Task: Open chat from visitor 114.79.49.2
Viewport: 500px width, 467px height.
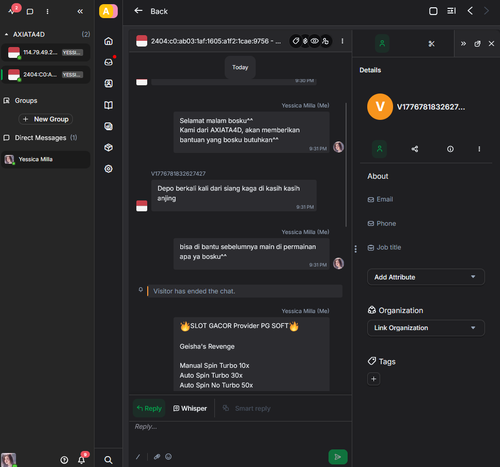Action: [x=46, y=53]
